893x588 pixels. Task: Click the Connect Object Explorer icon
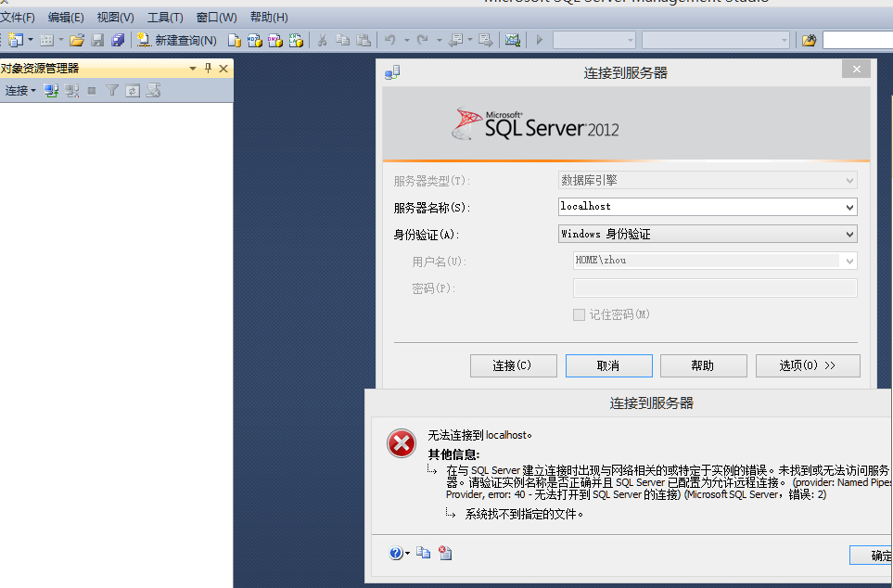[52, 90]
